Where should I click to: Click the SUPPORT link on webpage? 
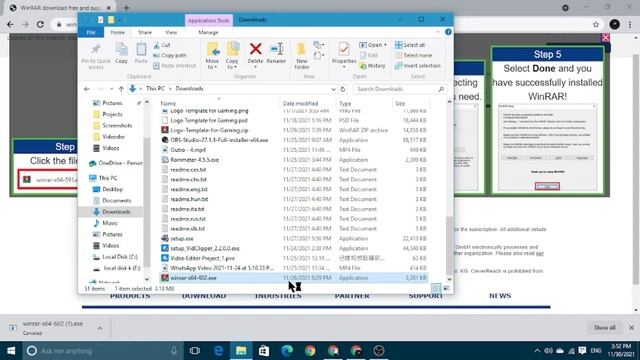click(x=425, y=296)
